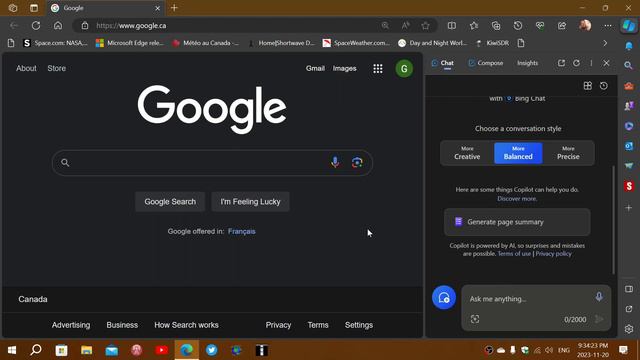Viewport: 640px width, 360px height.
Task: Open SpaceWeather.com bookmark
Action: pos(356,43)
